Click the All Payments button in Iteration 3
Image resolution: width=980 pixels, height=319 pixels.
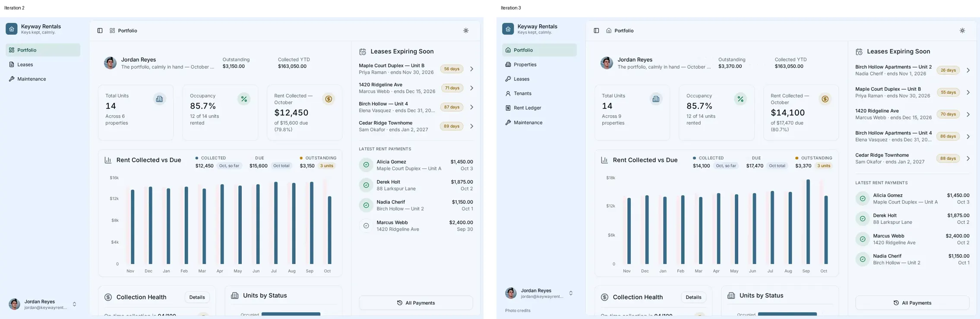tap(912, 303)
